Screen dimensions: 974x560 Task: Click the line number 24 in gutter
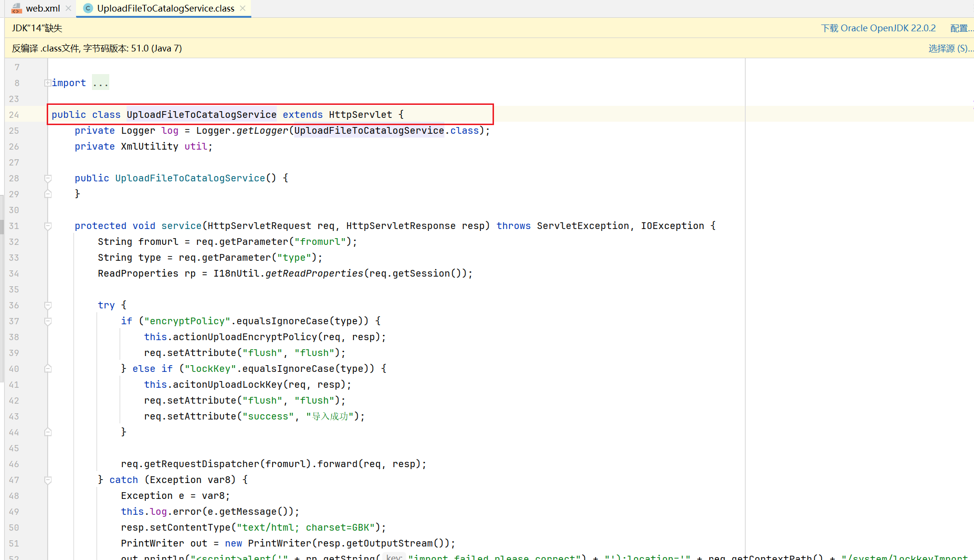(14, 115)
